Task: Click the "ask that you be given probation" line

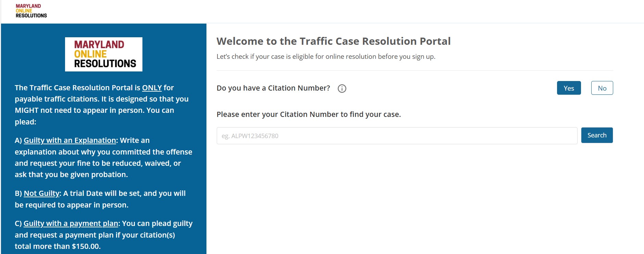Action: tap(71, 175)
